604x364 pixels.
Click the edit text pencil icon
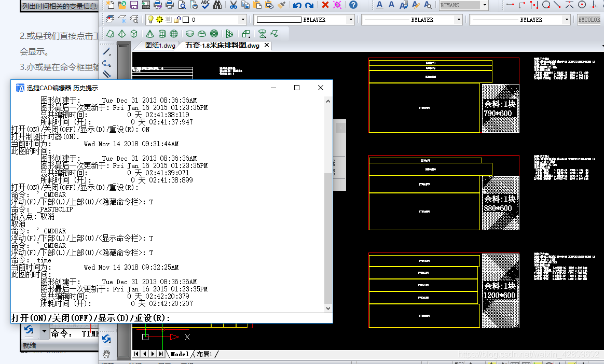(416, 5)
